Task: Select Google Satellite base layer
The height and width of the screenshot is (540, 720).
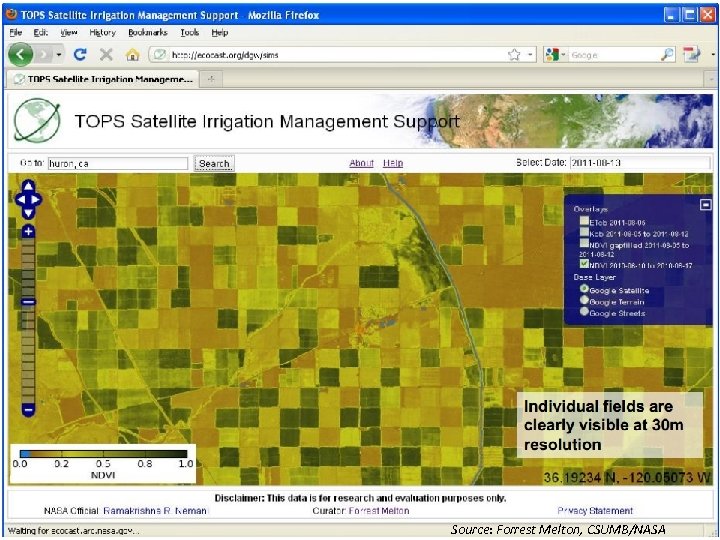Action: [584, 289]
